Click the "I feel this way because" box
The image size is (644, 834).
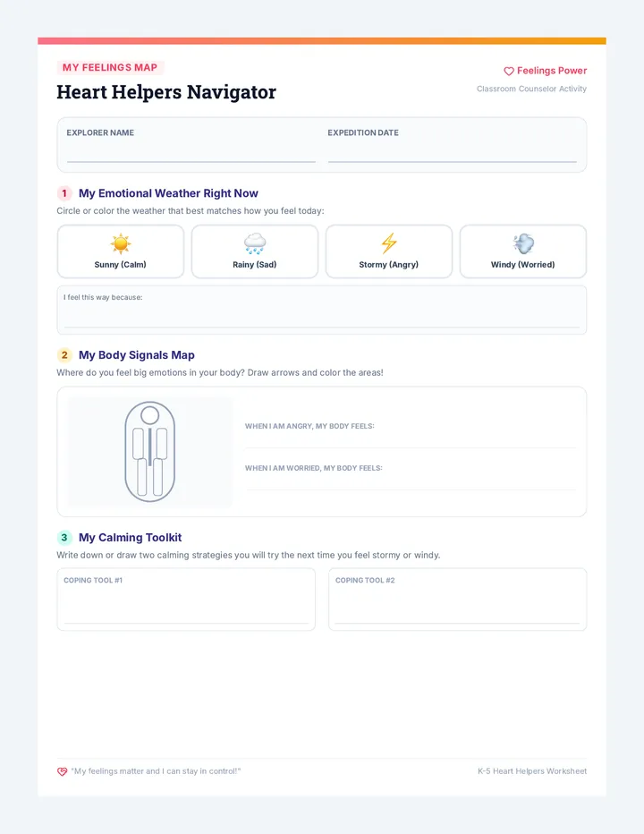coord(322,311)
